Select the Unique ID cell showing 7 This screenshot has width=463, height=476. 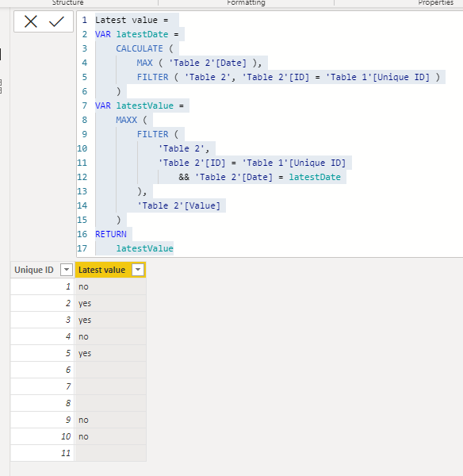tap(43, 386)
